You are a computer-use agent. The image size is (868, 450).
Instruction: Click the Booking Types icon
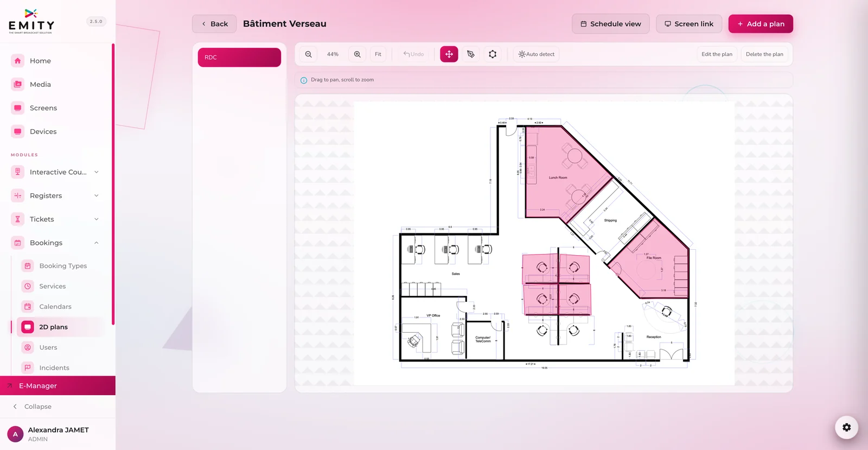(28, 266)
